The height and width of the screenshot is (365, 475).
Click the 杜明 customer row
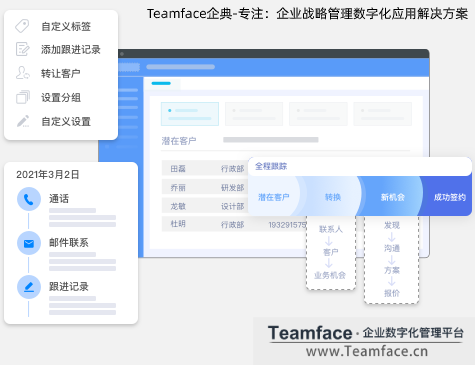coord(234,224)
